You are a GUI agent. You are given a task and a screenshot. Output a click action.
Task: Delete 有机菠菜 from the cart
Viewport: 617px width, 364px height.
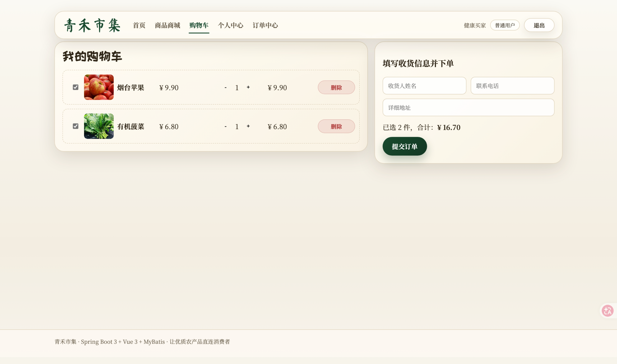pyautogui.click(x=336, y=126)
